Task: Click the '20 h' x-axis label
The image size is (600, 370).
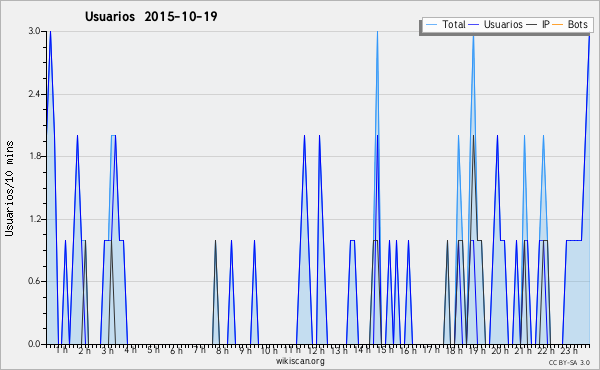Action: coord(500,350)
